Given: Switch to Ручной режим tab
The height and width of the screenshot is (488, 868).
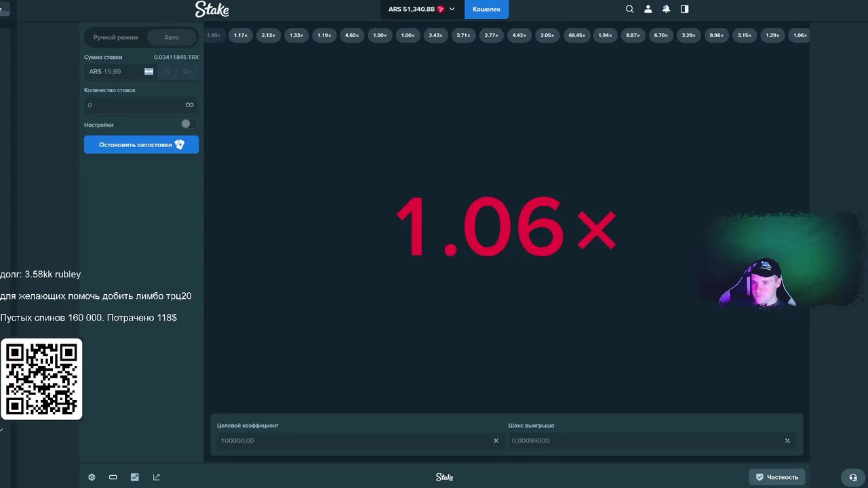Looking at the screenshot, I should pos(115,37).
